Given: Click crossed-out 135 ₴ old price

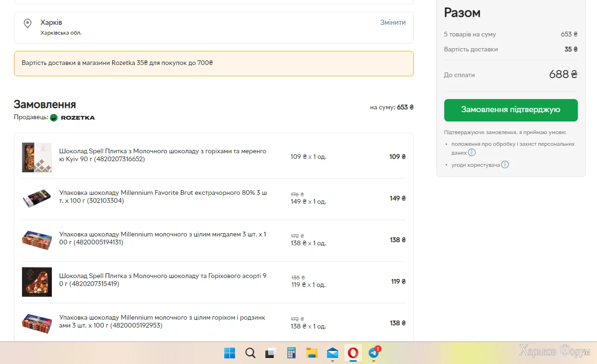Looking at the screenshot, I should 297,277.
